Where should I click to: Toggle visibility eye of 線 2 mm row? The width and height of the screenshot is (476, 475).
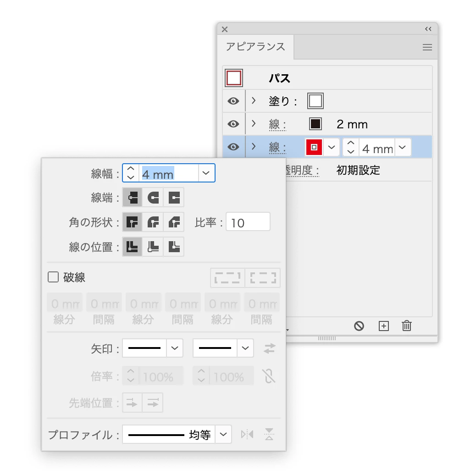click(x=233, y=124)
